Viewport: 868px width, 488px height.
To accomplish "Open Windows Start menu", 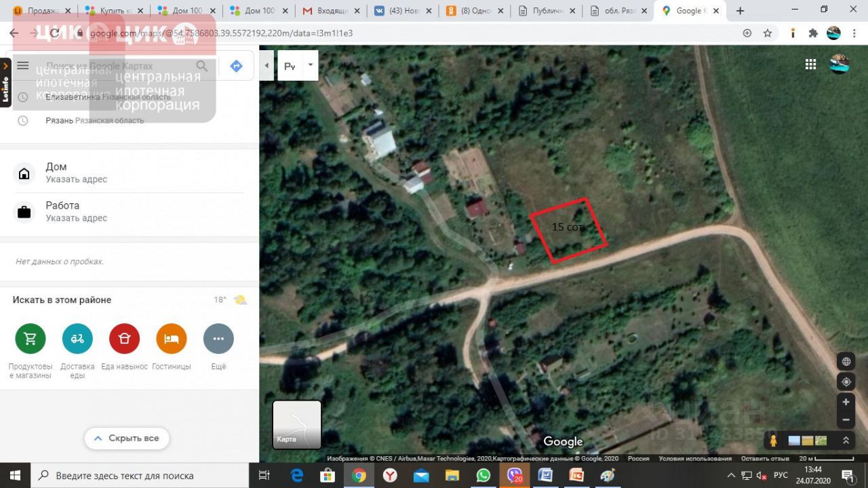I will point(15,475).
